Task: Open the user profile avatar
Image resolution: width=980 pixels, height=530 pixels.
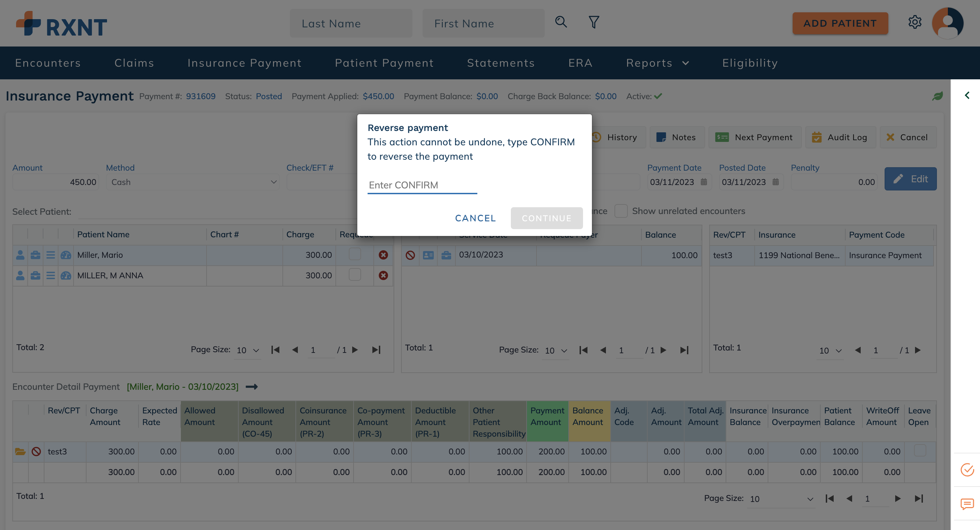Action: pyautogui.click(x=947, y=23)
